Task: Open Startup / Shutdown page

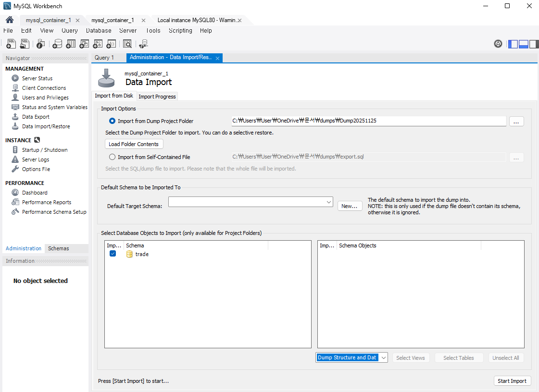Action: (x=45, y=150)
